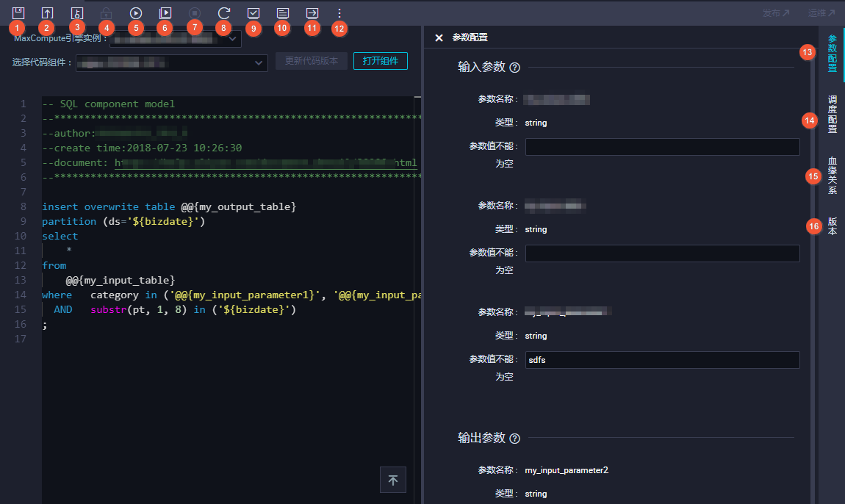
Task: Click the partition (ds='${bizdate}') line
Action: click(x=123, y=222)
